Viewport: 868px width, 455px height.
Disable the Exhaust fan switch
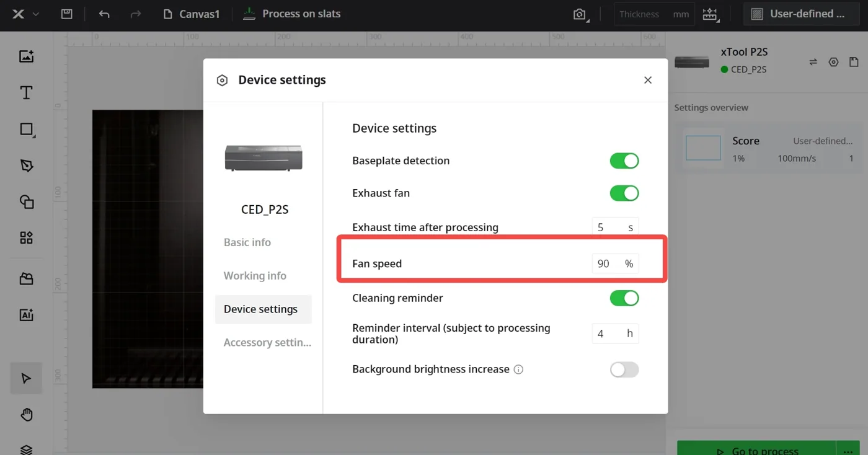[x=624, y=193]
